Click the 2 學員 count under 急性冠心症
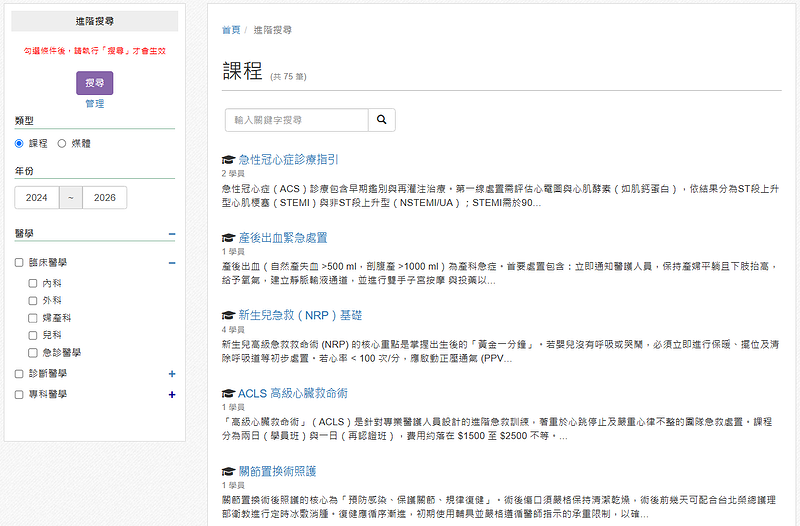Viewport: 800px width, 526px height. pos(233,173)
